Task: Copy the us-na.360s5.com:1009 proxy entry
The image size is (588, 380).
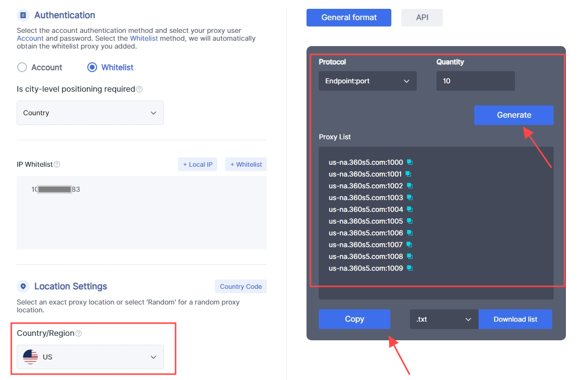Action: [x=410, y=268]
